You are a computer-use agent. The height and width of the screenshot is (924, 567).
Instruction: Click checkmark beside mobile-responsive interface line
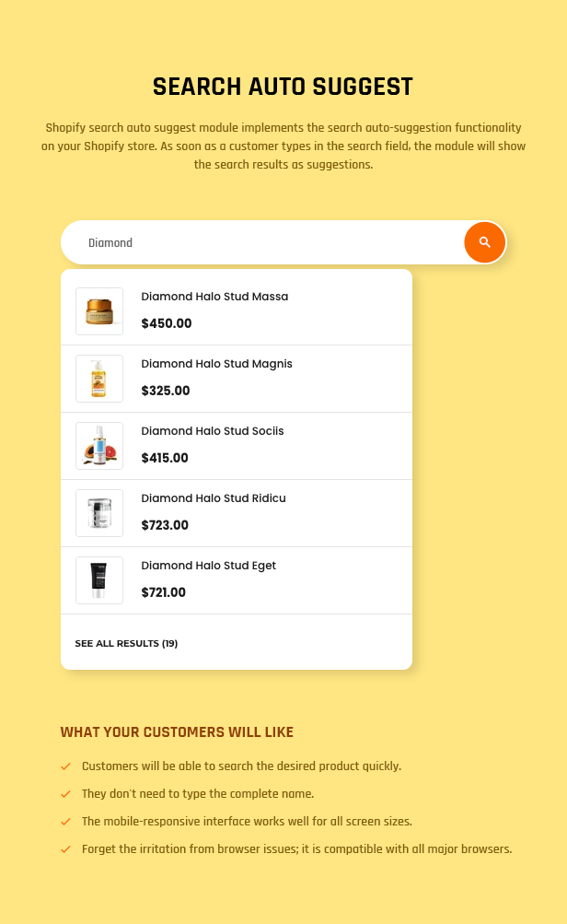tap(65, 822)
